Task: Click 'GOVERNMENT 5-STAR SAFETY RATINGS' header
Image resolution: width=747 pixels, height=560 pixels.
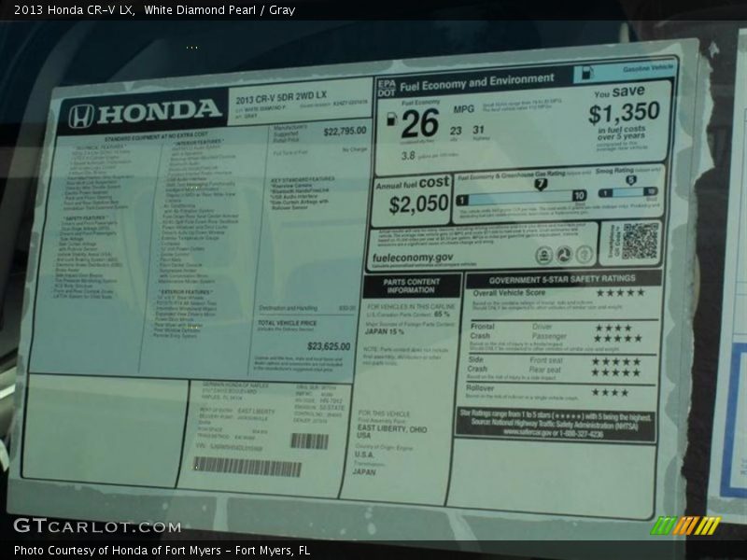Action: pos(562,279)
